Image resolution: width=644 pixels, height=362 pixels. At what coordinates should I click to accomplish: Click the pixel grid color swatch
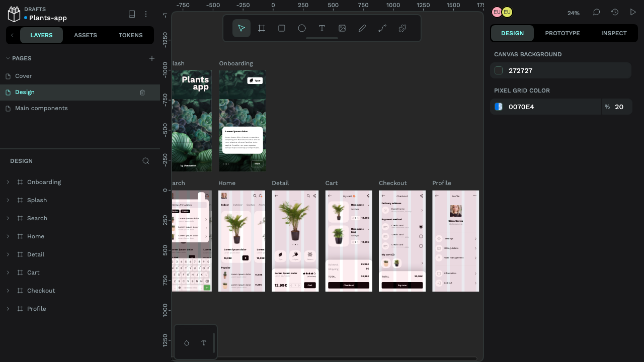[499, 107]
